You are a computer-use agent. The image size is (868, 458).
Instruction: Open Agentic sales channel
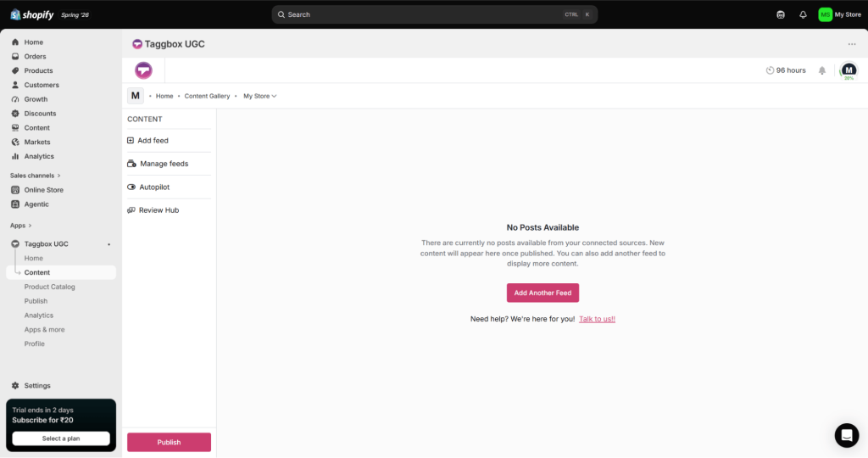point(36,204)
